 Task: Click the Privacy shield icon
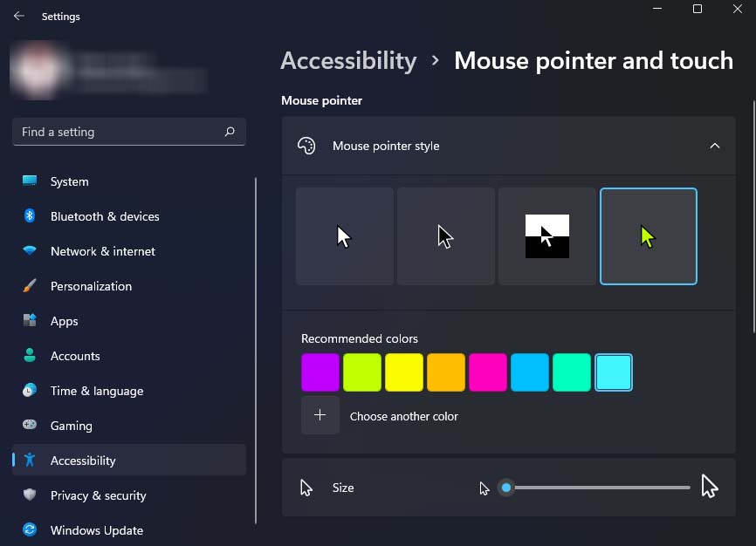point(30,495)
